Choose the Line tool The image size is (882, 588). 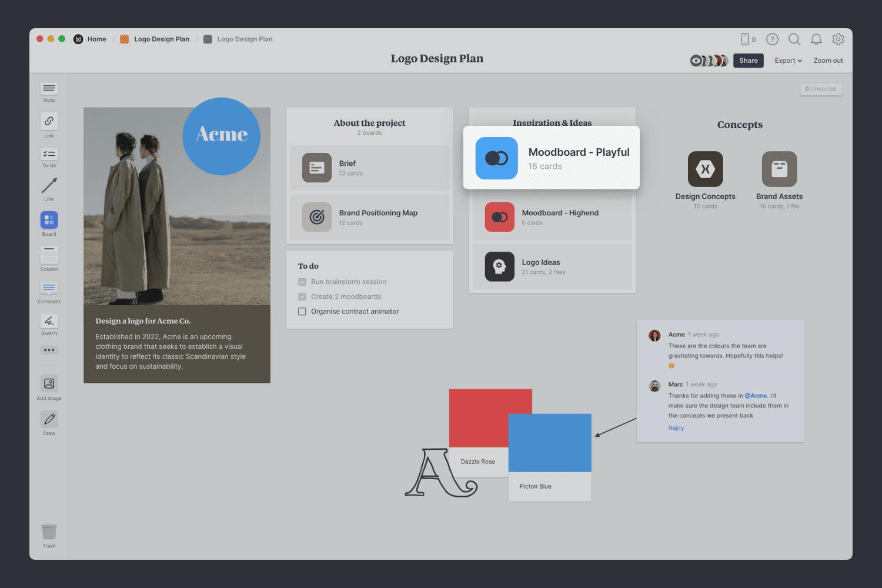(x=49, y=186)
